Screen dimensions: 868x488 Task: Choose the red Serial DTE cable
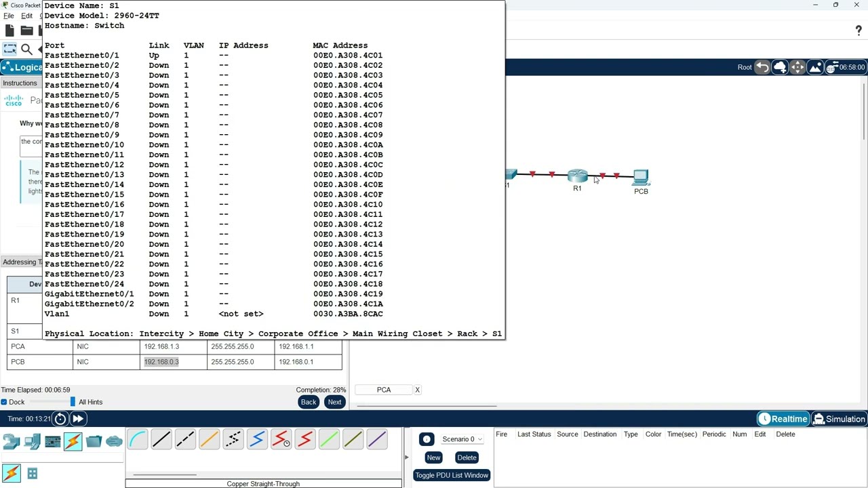305,440
